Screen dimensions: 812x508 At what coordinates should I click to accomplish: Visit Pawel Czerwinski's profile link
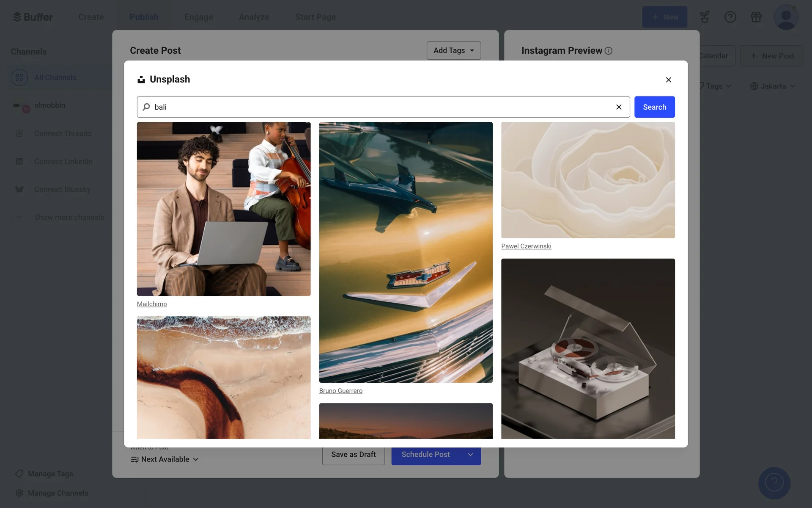click(x=526, y=246)
